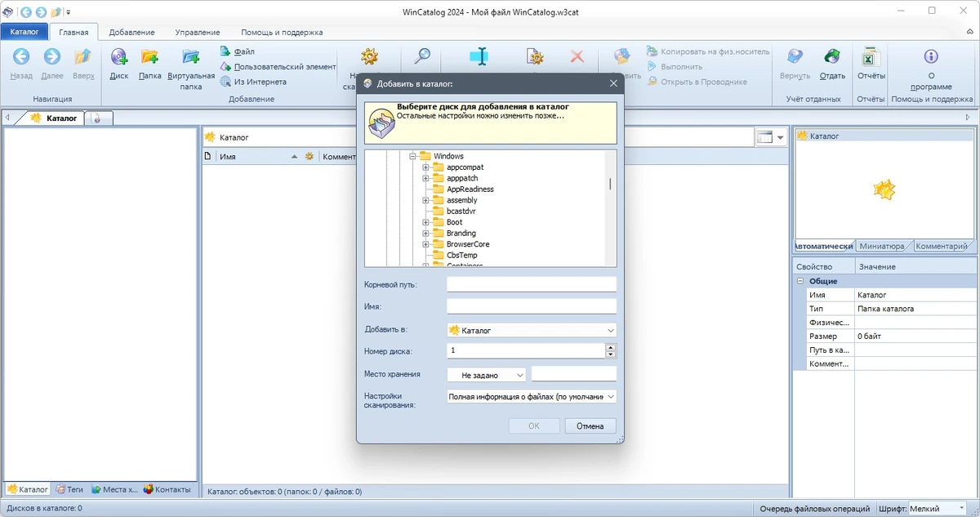Click quick-access forward arrow in title bar
The width and height of the screenshot is (980, 517).
tap(40, 12)
